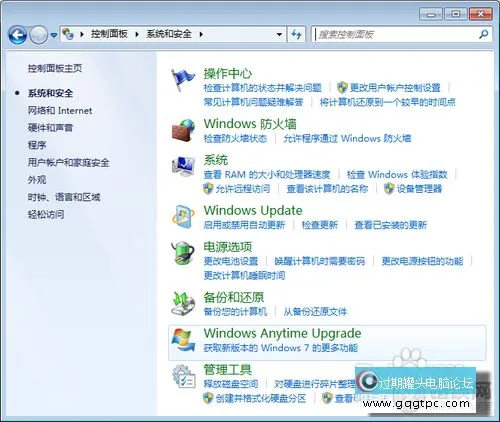Go back with the blue Back arrow
Viewport: 500px width, 422px height.
tap(17, 35)
